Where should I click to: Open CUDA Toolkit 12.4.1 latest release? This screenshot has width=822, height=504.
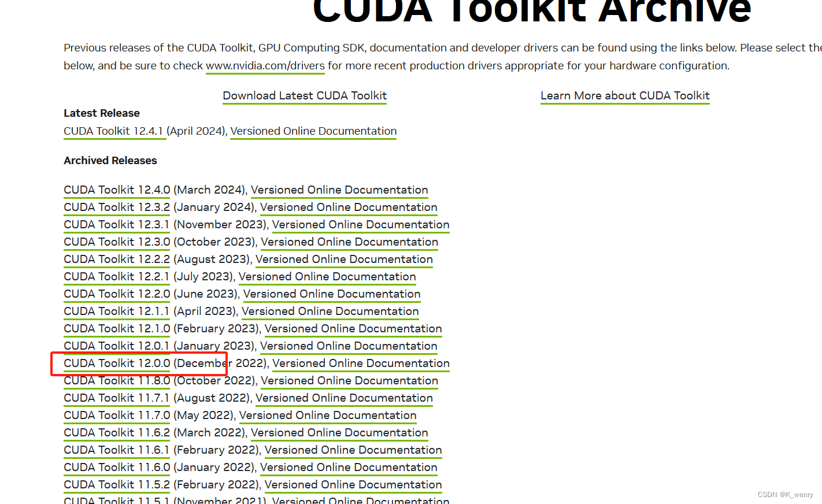tap(113, 131)
